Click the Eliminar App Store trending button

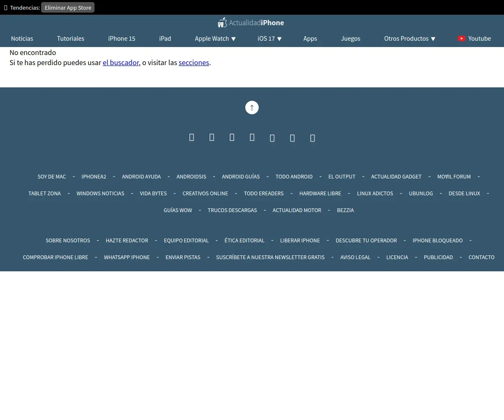pyautogui.click(x=68, y=8)
